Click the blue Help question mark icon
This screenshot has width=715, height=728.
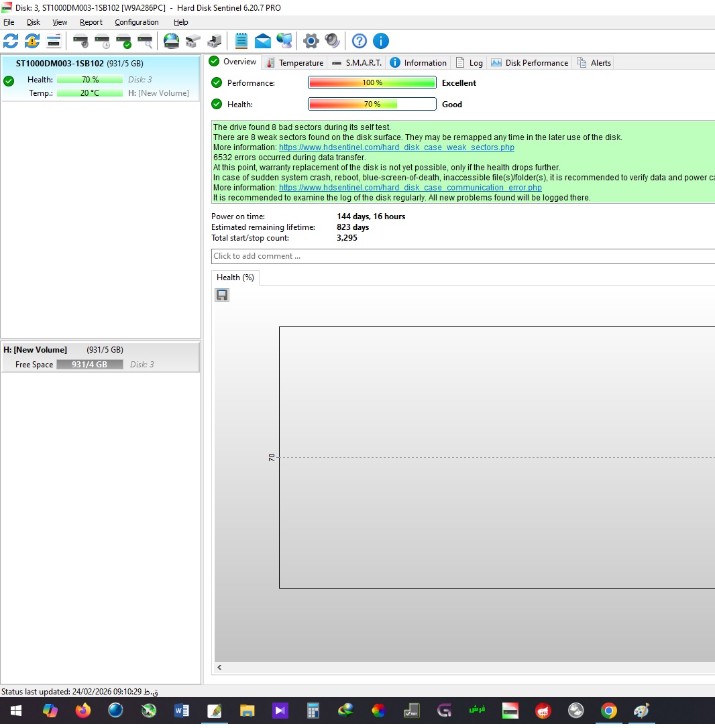360,41
